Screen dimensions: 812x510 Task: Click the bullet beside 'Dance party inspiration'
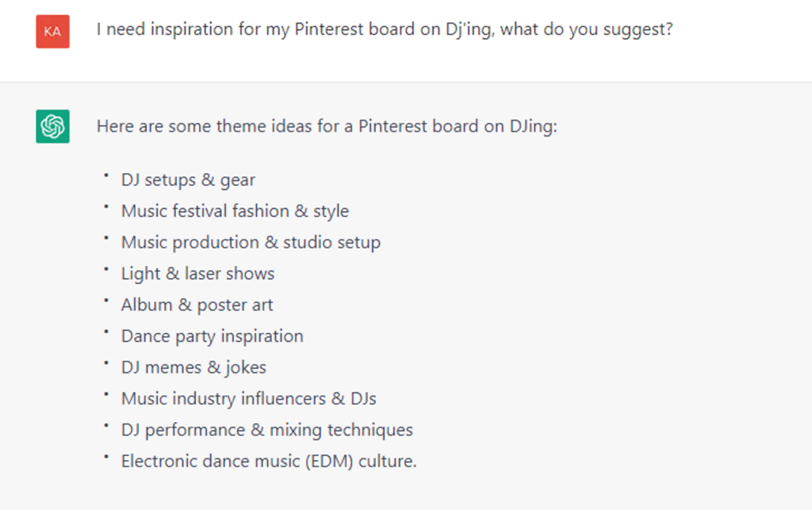[x=105, y=332]
